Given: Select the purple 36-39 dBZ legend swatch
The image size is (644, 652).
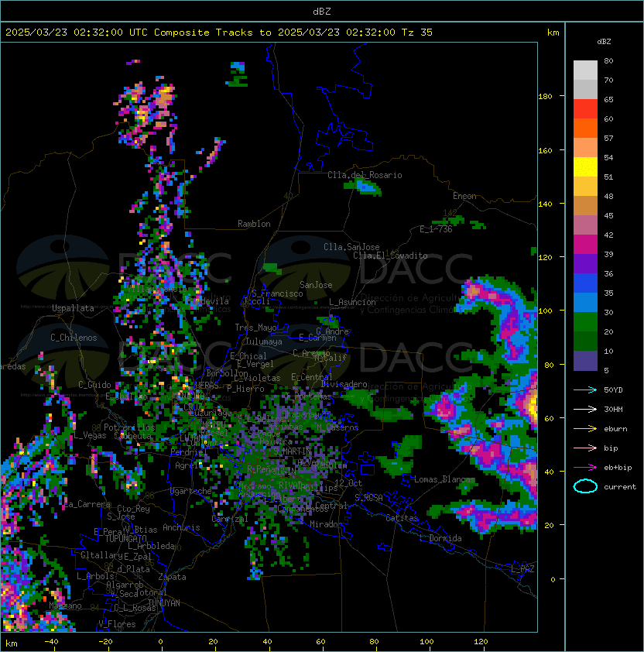Looking at the screenshot, I should pyautogui.click(x=585, y=264).
